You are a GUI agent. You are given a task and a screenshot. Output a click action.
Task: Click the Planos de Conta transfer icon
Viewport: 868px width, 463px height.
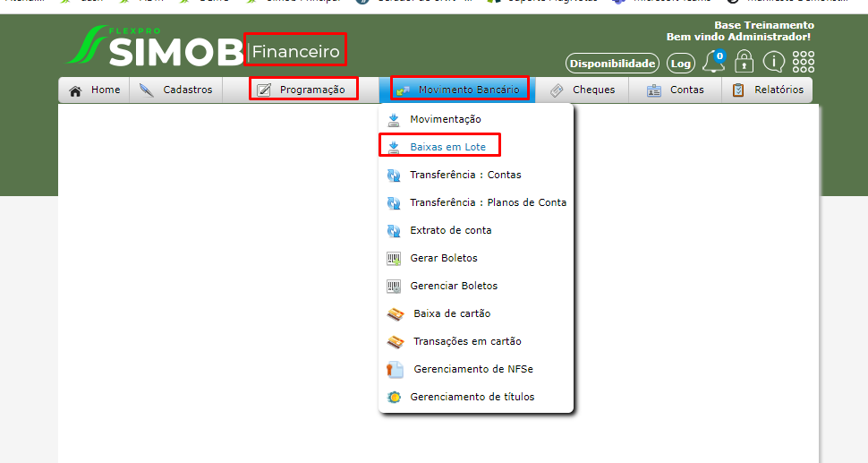(x=394, y=202)
